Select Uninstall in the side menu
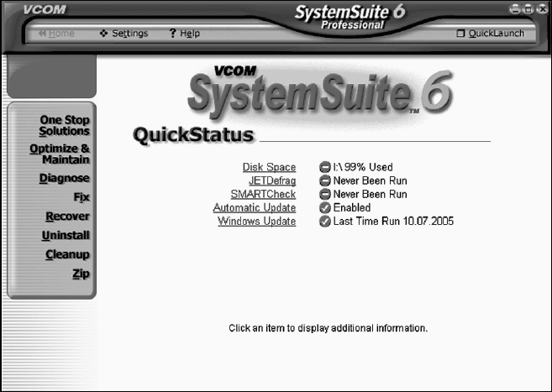 pyautogui.click(x=66, y=236)
